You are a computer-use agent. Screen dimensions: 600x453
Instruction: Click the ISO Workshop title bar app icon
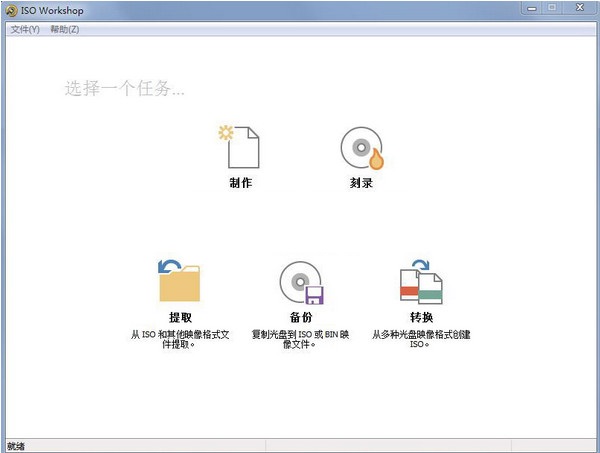[11, 10]
